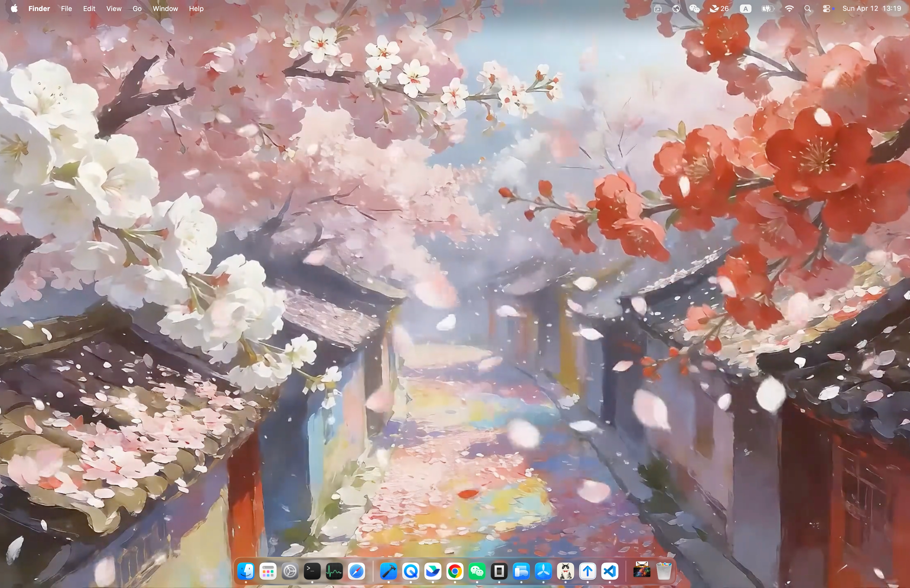Open WeChat green icon in Dock
Screen dimensions: 910x588
coord(477,572)
